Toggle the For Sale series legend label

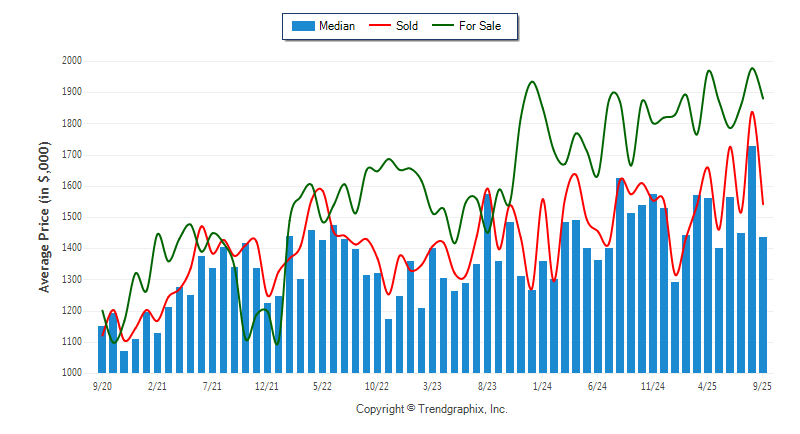[480, 26]
